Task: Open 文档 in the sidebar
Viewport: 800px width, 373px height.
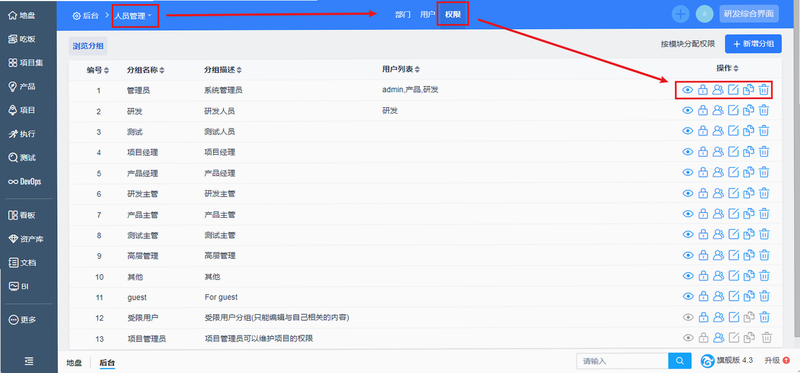Action: pyautogui.click(x=23, y=263)
